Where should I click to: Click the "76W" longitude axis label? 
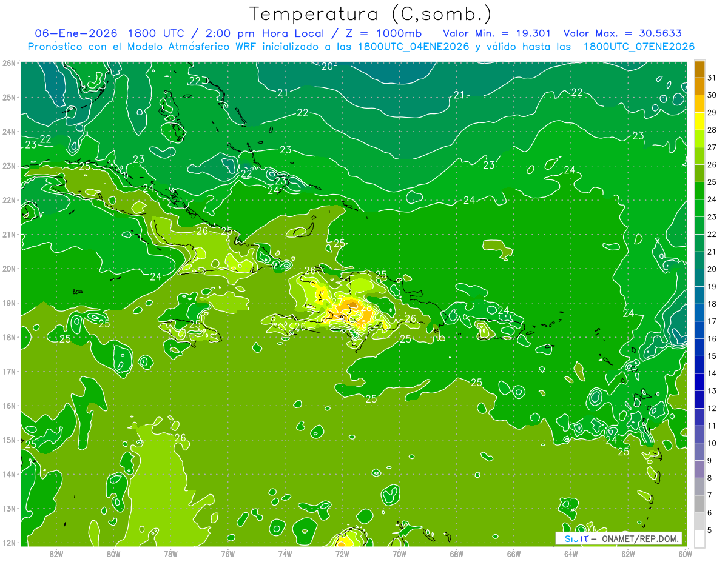[227, 554]
